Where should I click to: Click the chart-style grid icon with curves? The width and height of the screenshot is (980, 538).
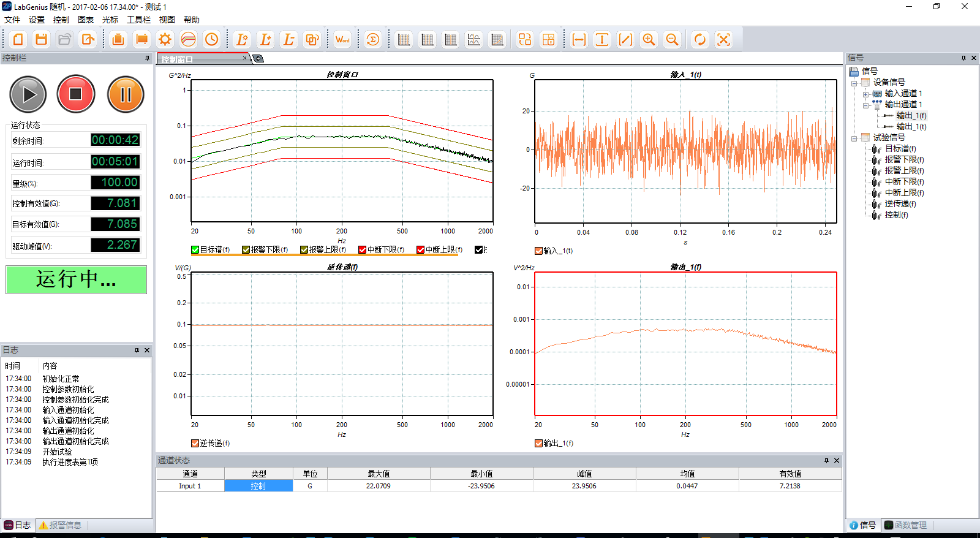474,40
